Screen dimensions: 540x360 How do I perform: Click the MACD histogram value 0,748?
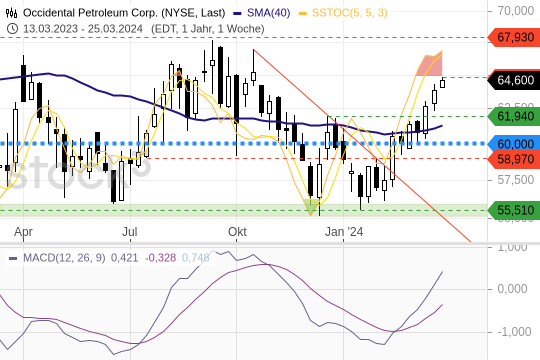tap(195, 258)
